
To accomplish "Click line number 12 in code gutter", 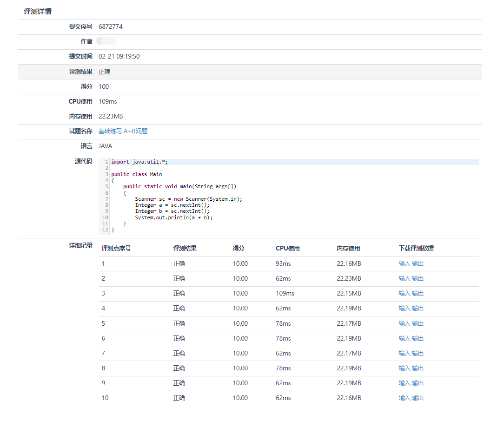I will pos(105,230).
